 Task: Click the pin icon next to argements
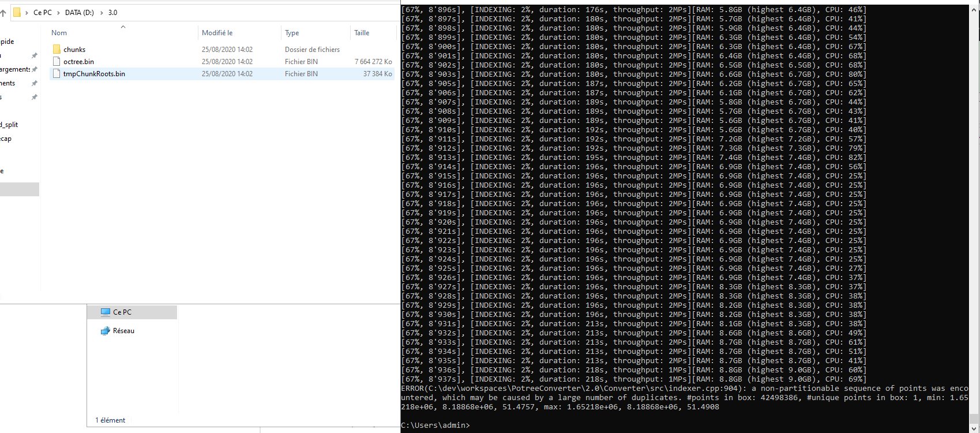[35, 69]
